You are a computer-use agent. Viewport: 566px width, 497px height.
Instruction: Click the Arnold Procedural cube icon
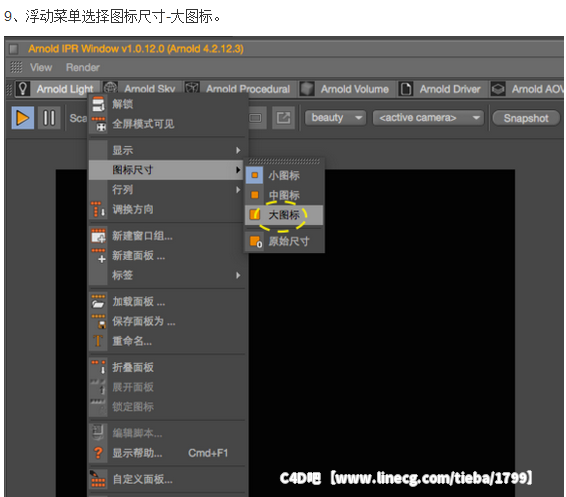pos(192,88)
